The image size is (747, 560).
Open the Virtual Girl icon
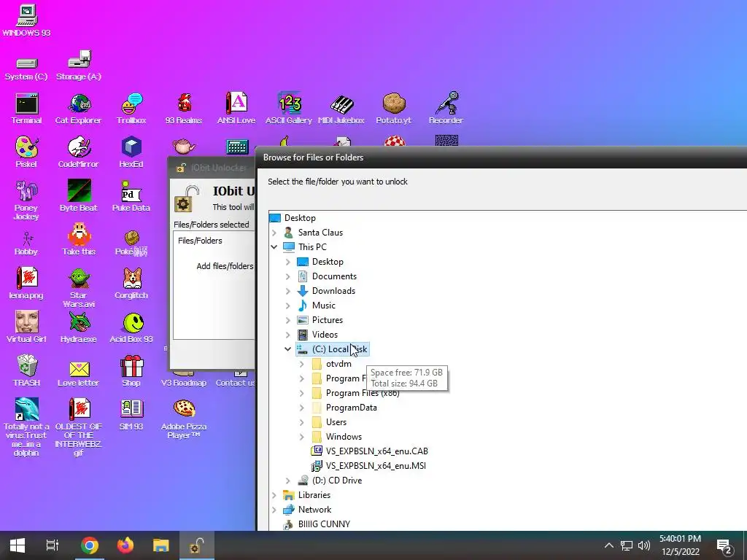(x=26, y=327)
